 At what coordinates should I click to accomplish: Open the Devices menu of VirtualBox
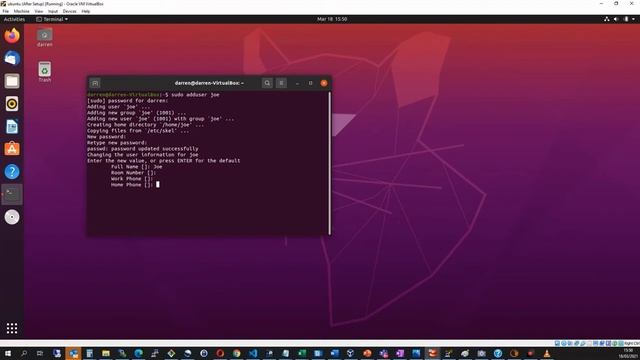pyautogui.click(x=69, y=11)
